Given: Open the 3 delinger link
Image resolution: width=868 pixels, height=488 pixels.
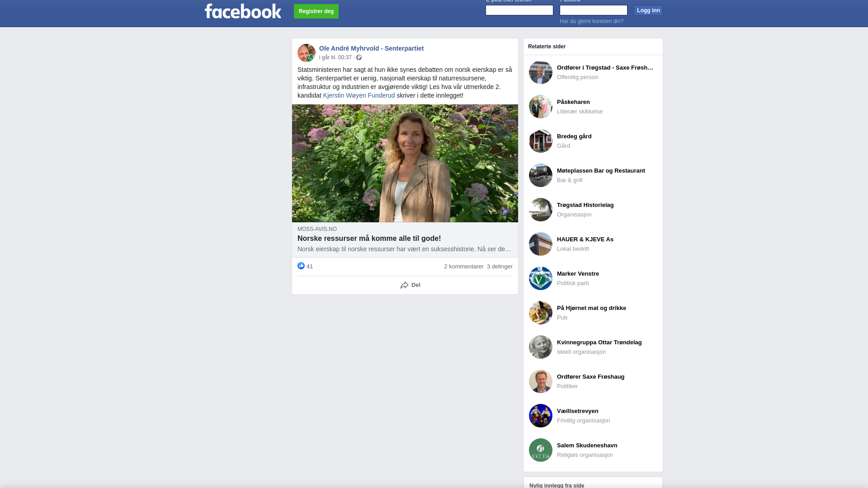Looking at the screenshot, I should pyautogui.click(x=500, y=267).
